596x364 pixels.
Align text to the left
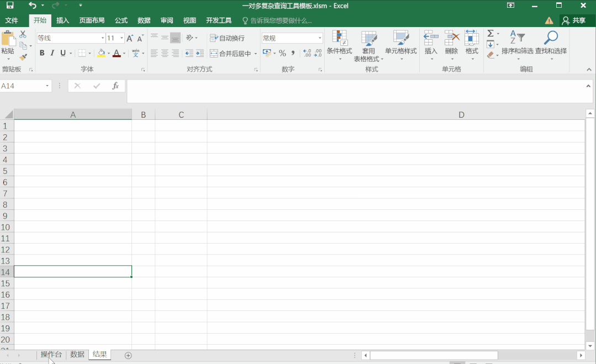point(154,53)
